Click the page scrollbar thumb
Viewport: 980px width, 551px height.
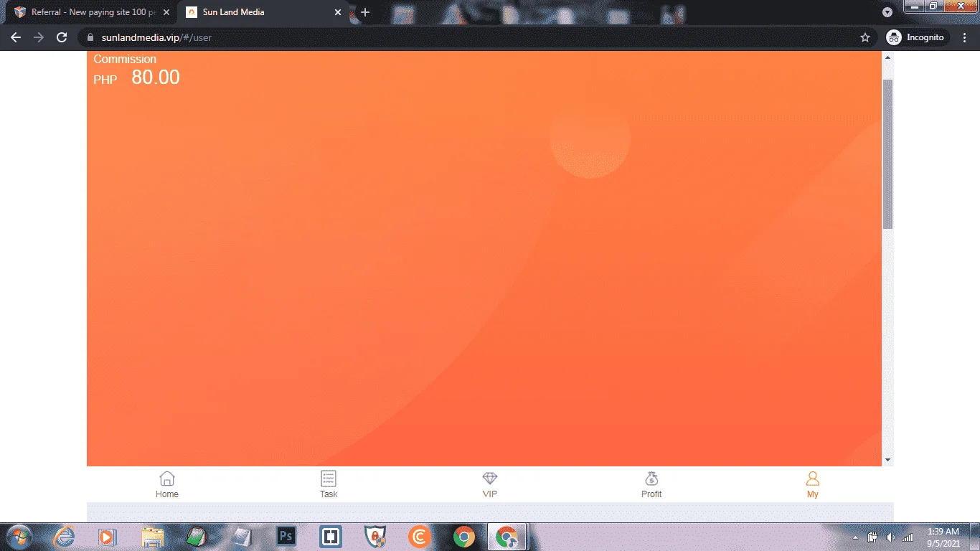coord(887,154)
